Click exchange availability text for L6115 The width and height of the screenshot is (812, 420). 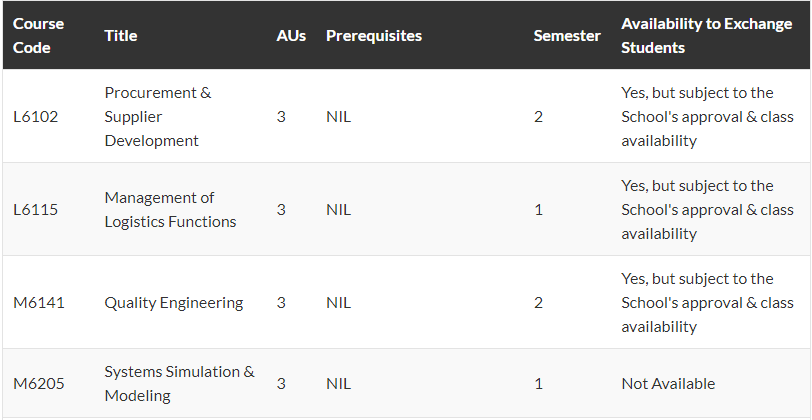[x=707, y=210]
